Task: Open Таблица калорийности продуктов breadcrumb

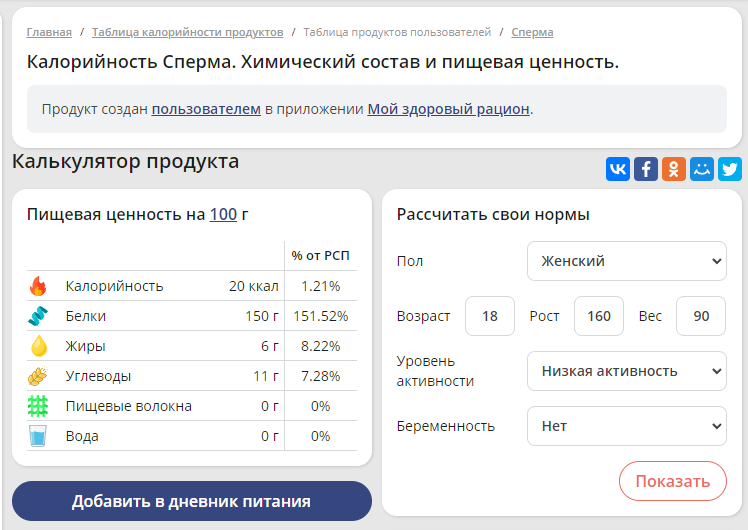Action: click(x=187, y=32)
